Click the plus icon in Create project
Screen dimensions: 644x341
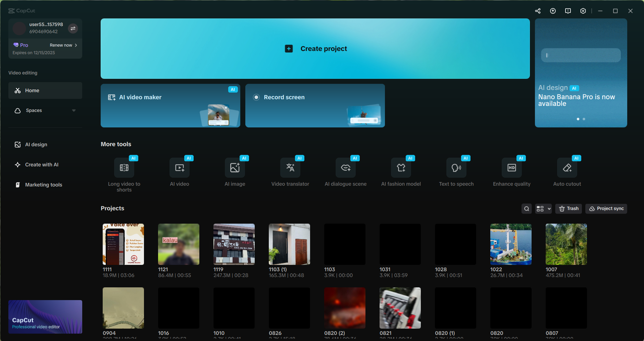[289, 49]
